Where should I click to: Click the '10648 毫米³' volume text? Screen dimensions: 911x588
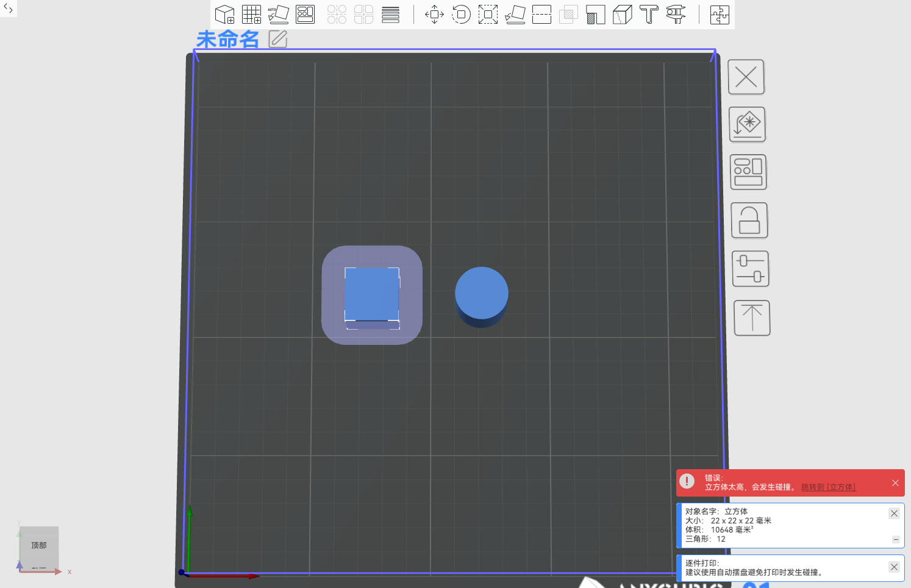[x=732, y=530]
